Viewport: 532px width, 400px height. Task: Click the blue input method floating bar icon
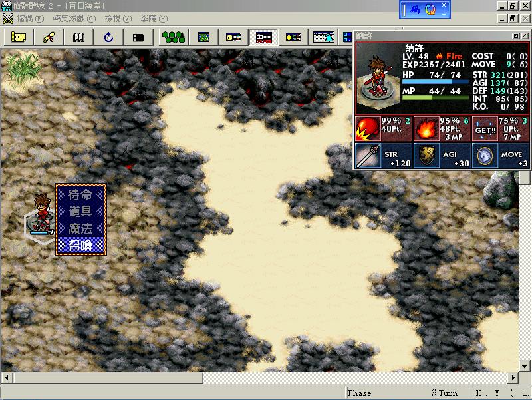[415, 9]
